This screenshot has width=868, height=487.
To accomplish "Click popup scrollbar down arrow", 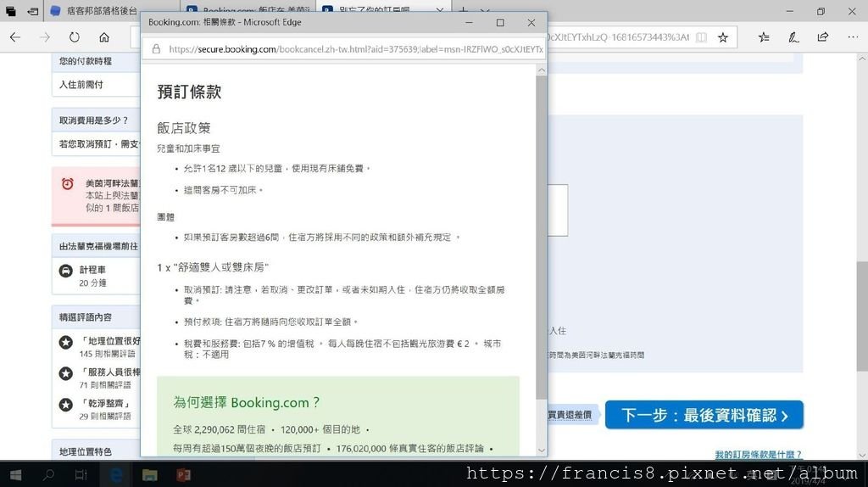I will coord(542,451).
